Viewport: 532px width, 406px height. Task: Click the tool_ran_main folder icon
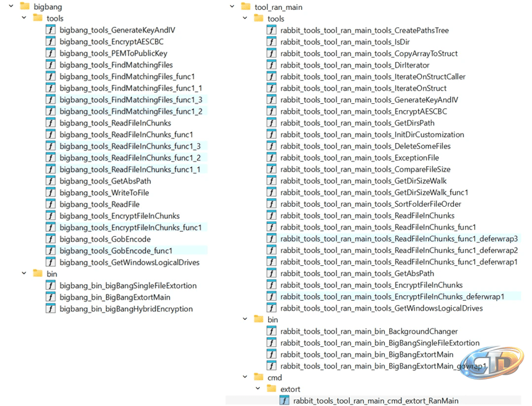(x=246, y=6)
